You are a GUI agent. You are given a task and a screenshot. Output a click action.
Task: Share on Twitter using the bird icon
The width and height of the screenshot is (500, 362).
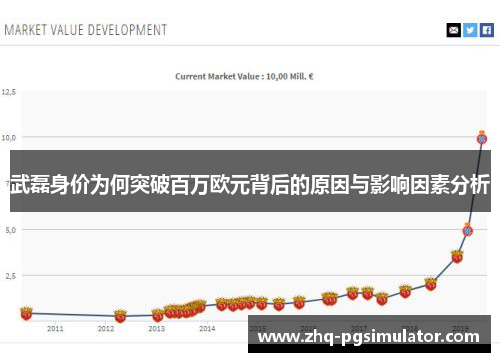click(x=470, y=30)
